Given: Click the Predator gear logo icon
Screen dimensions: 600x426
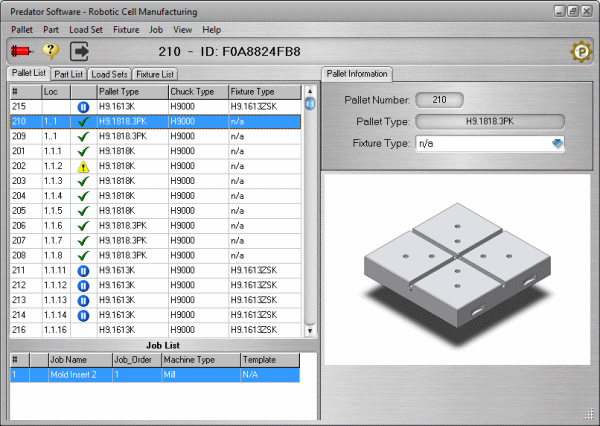Looking at the screenshot, I should coord(579,52).
